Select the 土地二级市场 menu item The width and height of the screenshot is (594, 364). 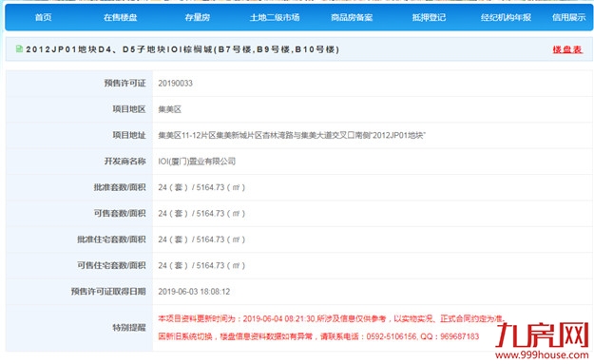click(275, 17)
